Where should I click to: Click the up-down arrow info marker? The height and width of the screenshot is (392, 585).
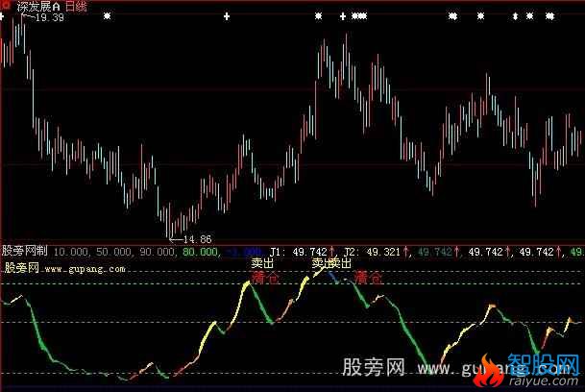pyautogui.click(x=515, y=16)
